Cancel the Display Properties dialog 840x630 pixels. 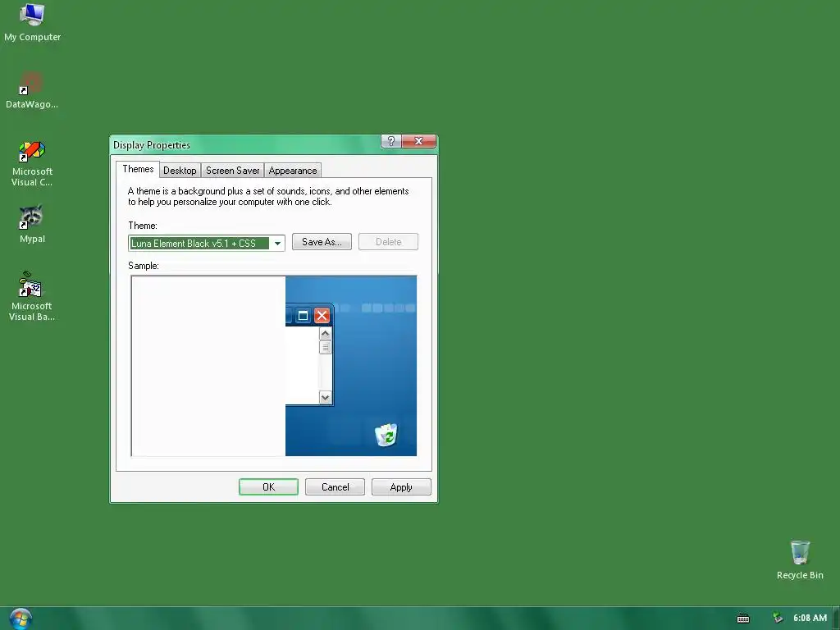click(335, 487)
